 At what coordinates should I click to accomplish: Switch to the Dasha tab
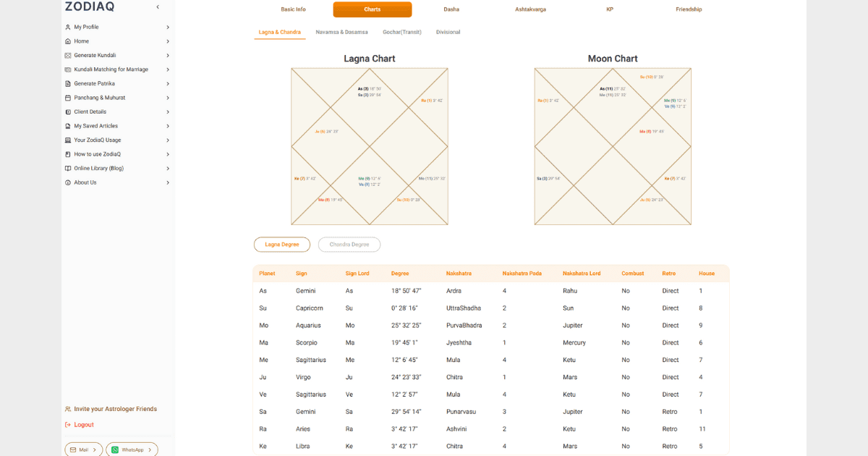coord(451,9)
